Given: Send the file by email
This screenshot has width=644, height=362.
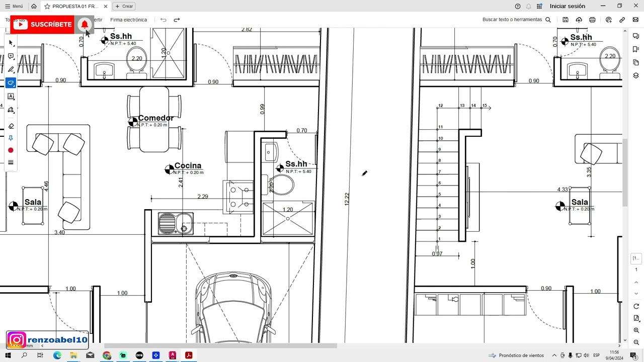Looking at the screenshot, I should click(635, 20).
